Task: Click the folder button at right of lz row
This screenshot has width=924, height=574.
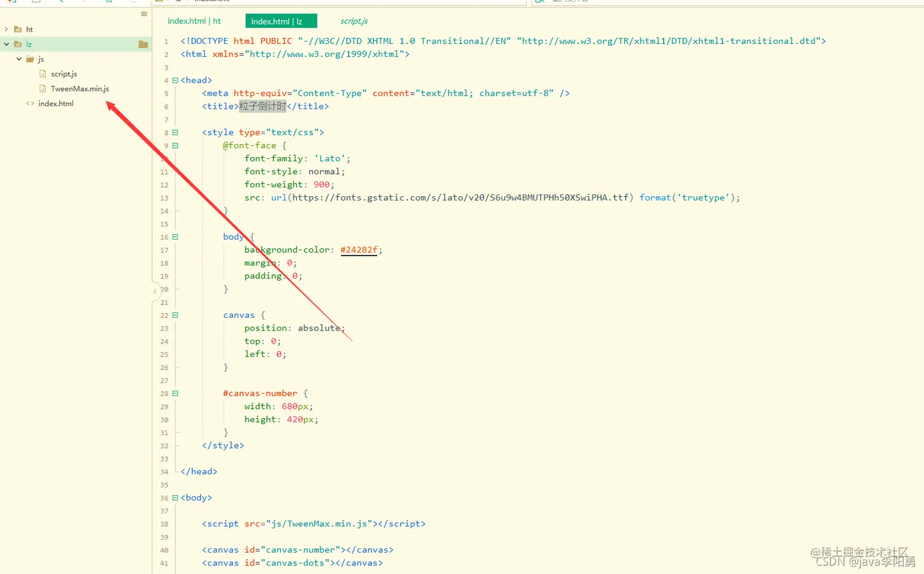Action: point(143,44)
